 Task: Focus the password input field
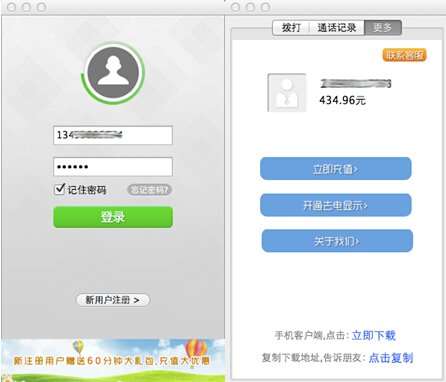click(x=113, y=166)
